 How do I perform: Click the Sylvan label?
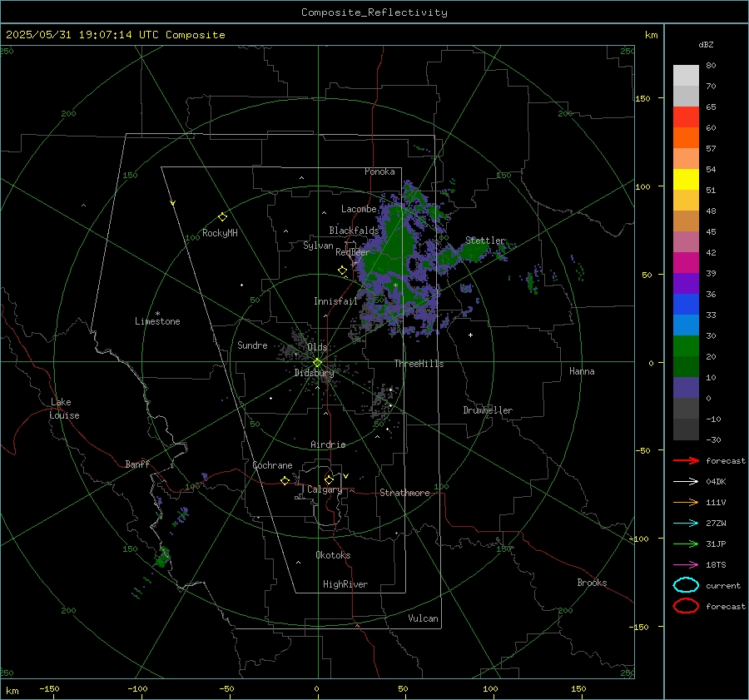pos(318,246)
